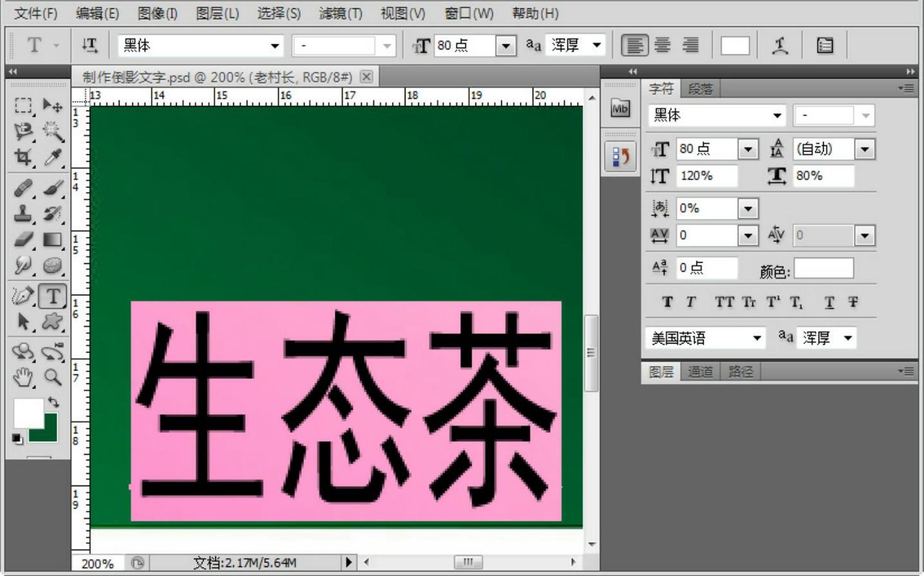Click the Create Warped Text icon

pos(780,46)
